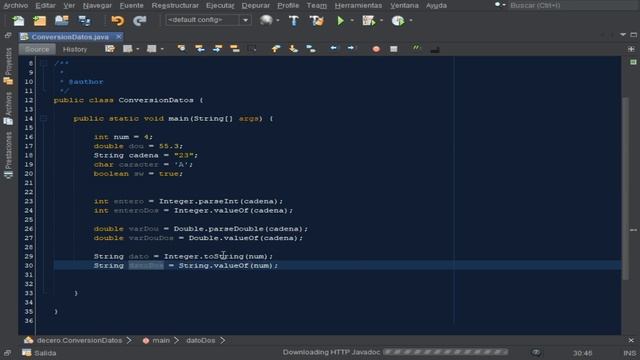Open dropdown arrow next to Debug button
The width and height of the screenshot is (640, 360).
(x=382, y=20)
